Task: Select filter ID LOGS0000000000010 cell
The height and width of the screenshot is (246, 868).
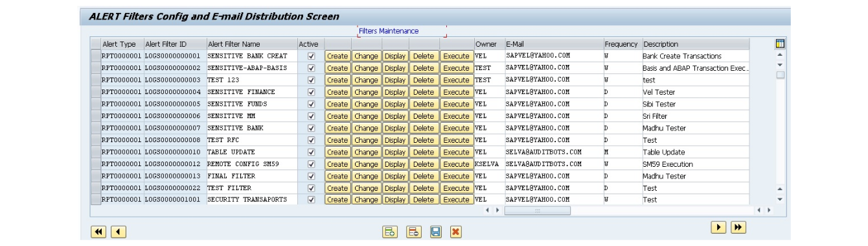Action: pyautogui.click(x=174, y=152)
